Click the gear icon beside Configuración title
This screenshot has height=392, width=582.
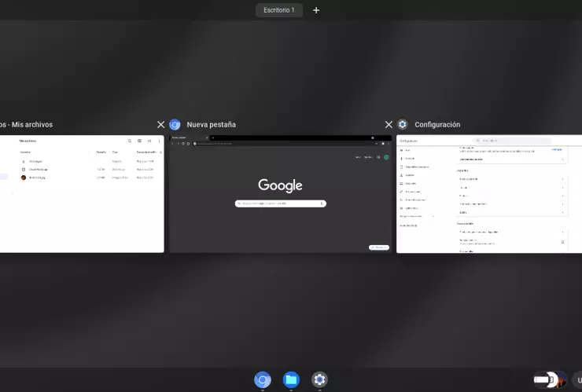403,124
